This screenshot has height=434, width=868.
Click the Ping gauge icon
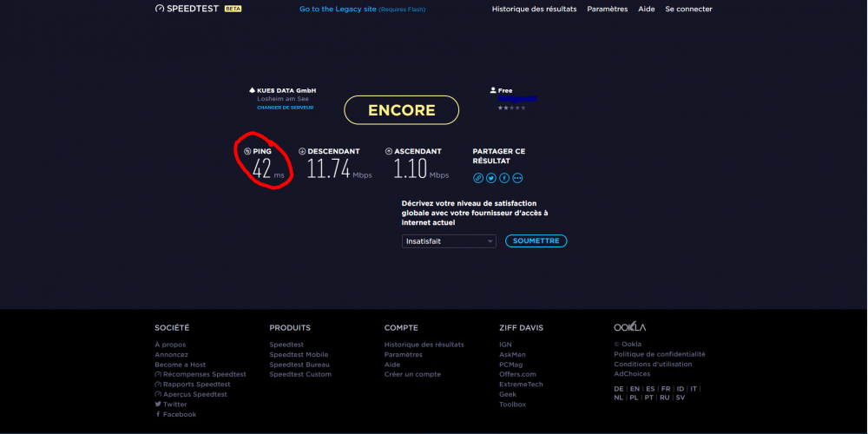click(247, 151)
